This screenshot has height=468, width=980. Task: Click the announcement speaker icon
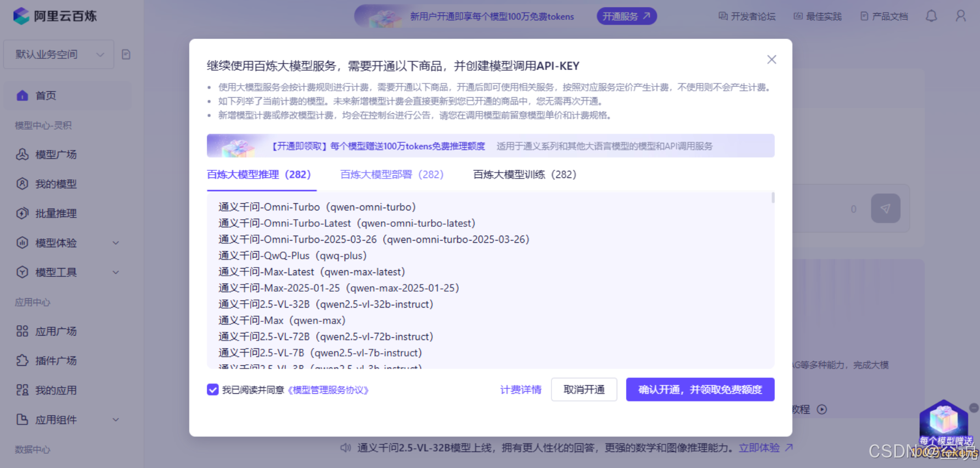point(346,448)
